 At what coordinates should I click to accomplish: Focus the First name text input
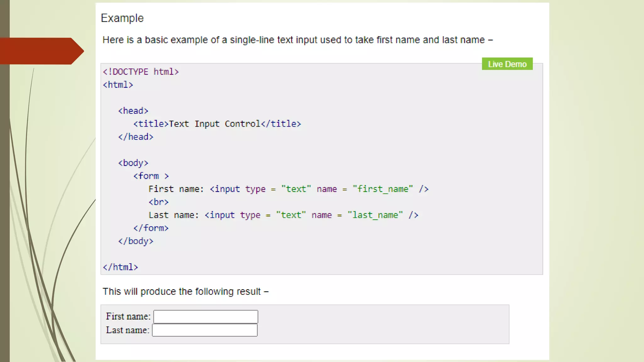click(x=206, y=316)
